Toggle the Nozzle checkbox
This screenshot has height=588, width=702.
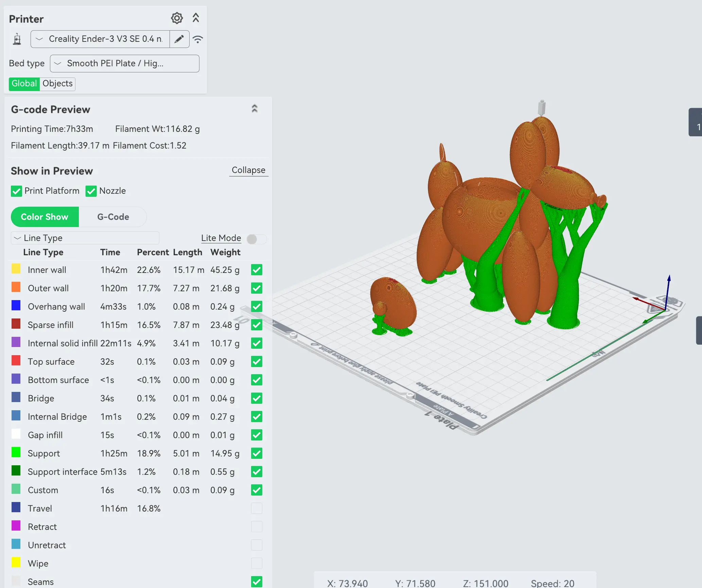tap(91, 191)
